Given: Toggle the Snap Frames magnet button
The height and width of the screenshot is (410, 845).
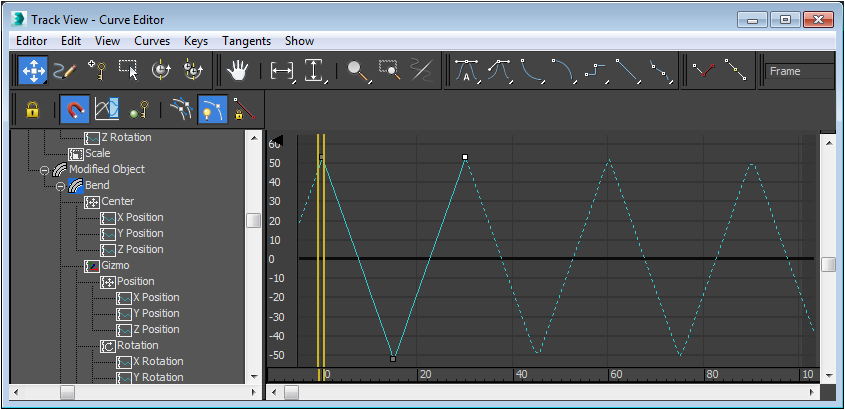Looking at the screenshot, I should [x=73, y=108].
